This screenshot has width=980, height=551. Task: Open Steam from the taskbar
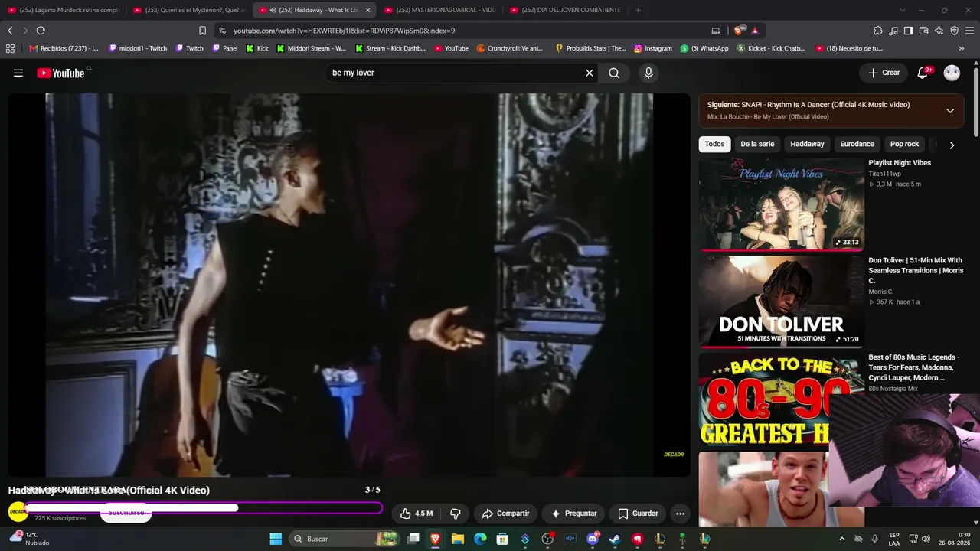point(614,539)
